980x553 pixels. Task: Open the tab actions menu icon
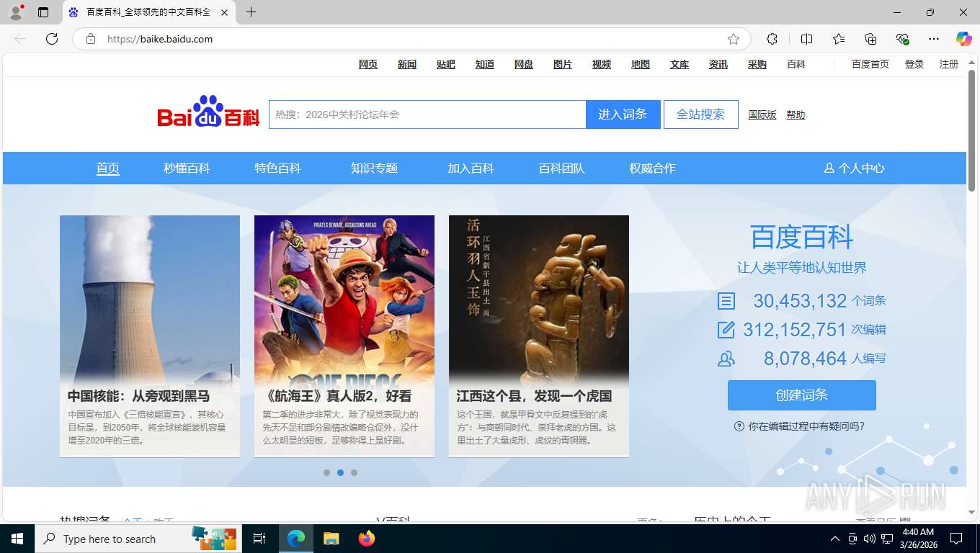click(43, 12)
